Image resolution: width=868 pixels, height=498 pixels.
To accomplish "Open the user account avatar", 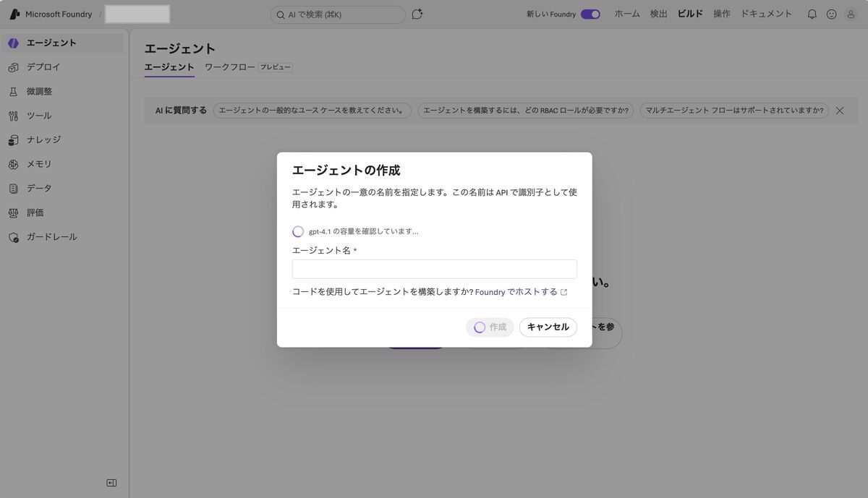I will click(x=851, y=14).
